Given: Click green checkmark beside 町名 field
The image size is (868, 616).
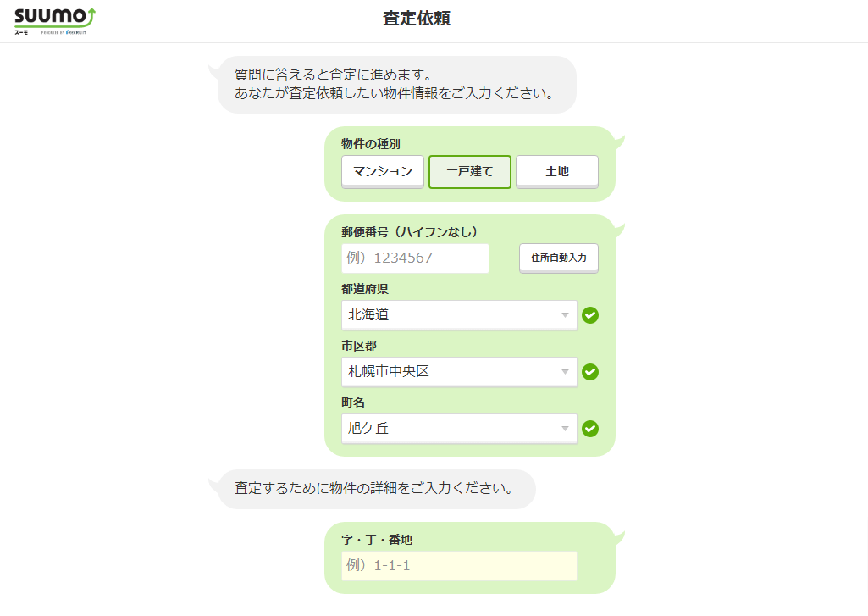Looking at the screenshot, I should pyautogui.click(x=590, y=428).
